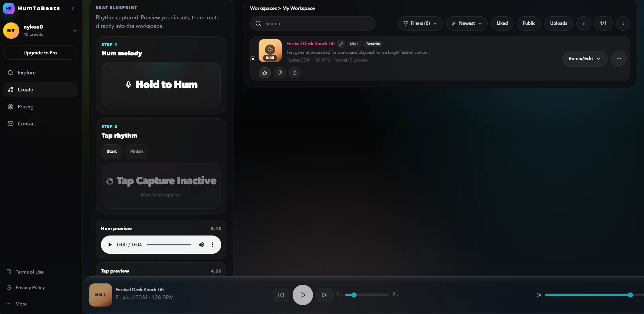Edit the track title with pencil icon
The image size is (644, 314).
click(341, 44)
